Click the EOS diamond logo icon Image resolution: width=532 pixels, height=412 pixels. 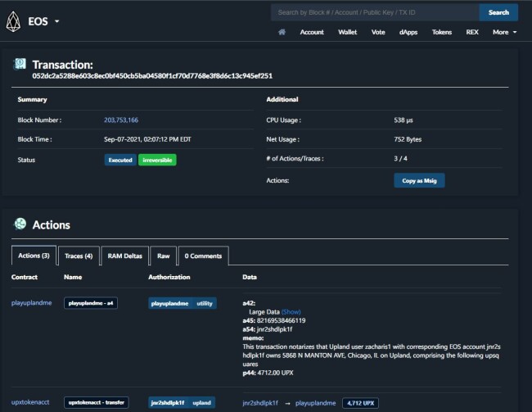point(13,21)
